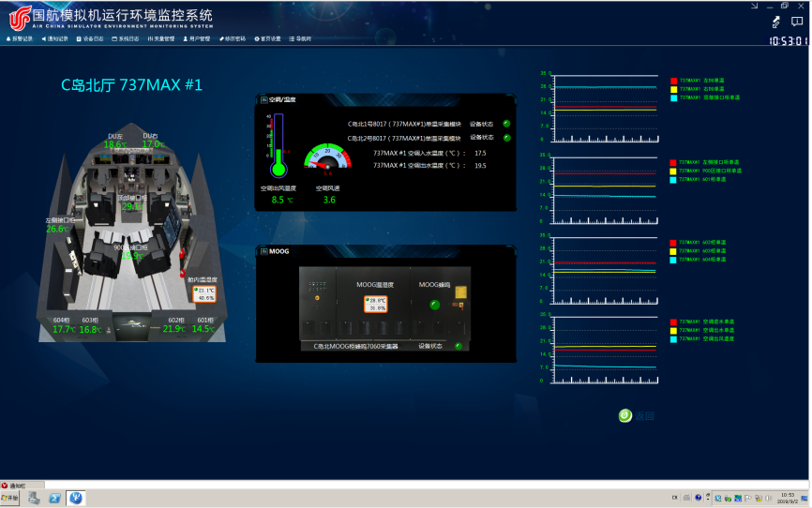Screen dimensions: 812x508
Task: Click the pencil edit icon at top right
Action: [x=775, y=22]
